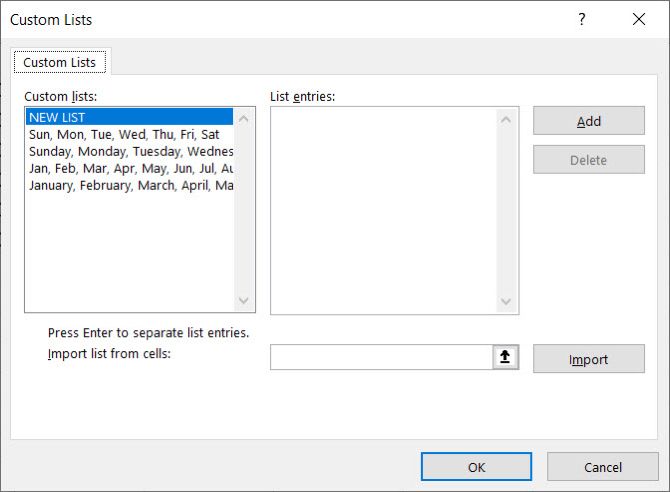This screenshot has width=670, height=492.
Task: Click the Import list from cells field
Action: point(382,357)
